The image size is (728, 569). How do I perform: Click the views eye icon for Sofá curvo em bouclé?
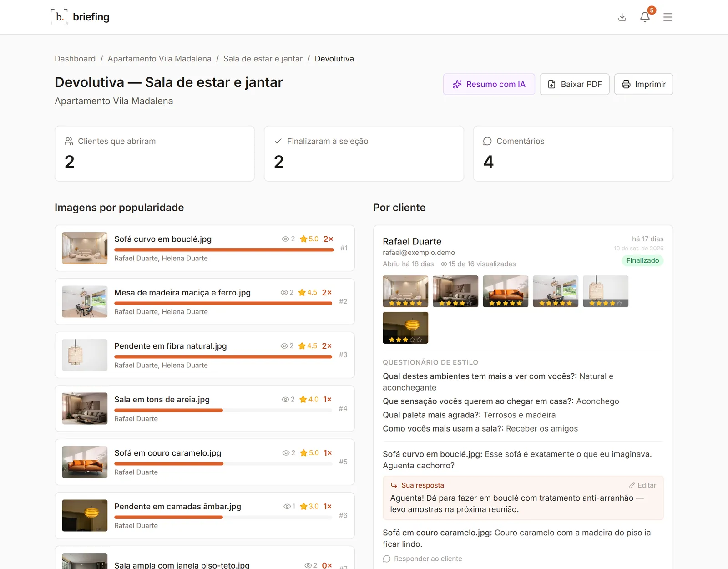pos(285,239)
